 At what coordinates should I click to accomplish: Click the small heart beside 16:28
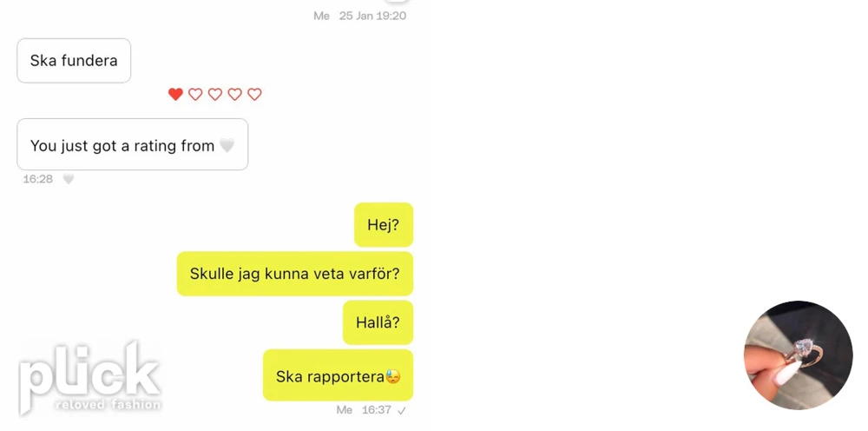(x=68, y=179)
